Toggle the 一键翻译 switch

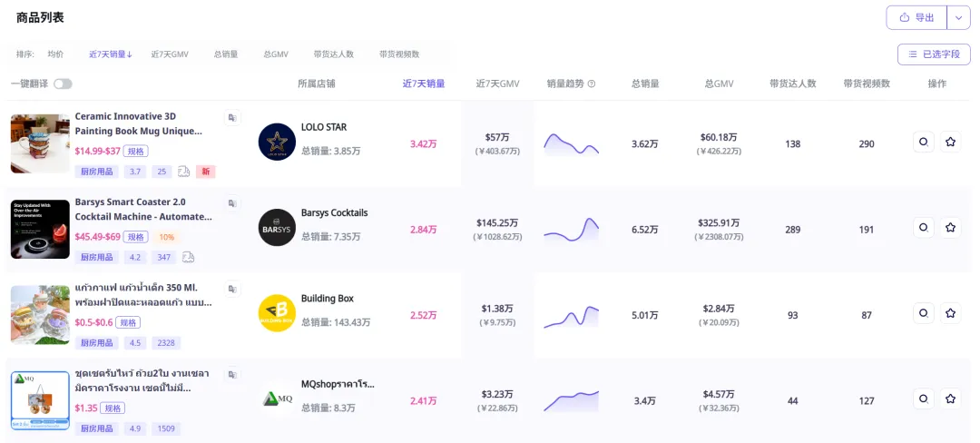[63, 84]
